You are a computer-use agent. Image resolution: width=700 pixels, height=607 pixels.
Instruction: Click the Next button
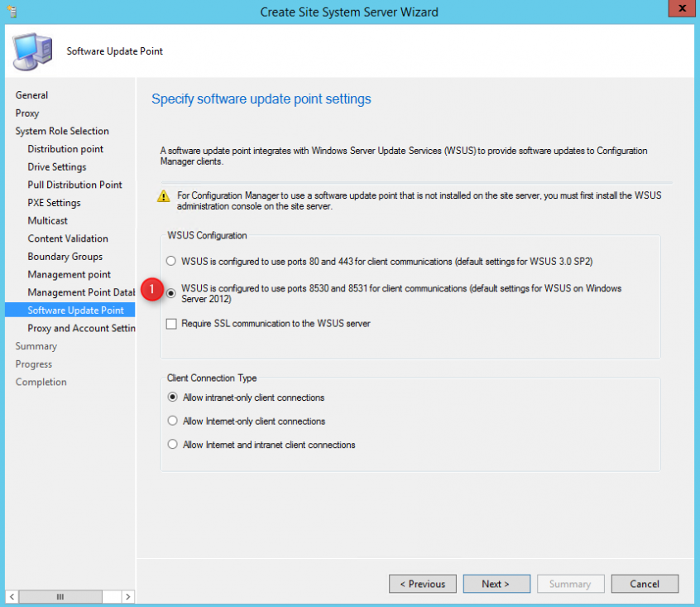(x=496, y=583)
